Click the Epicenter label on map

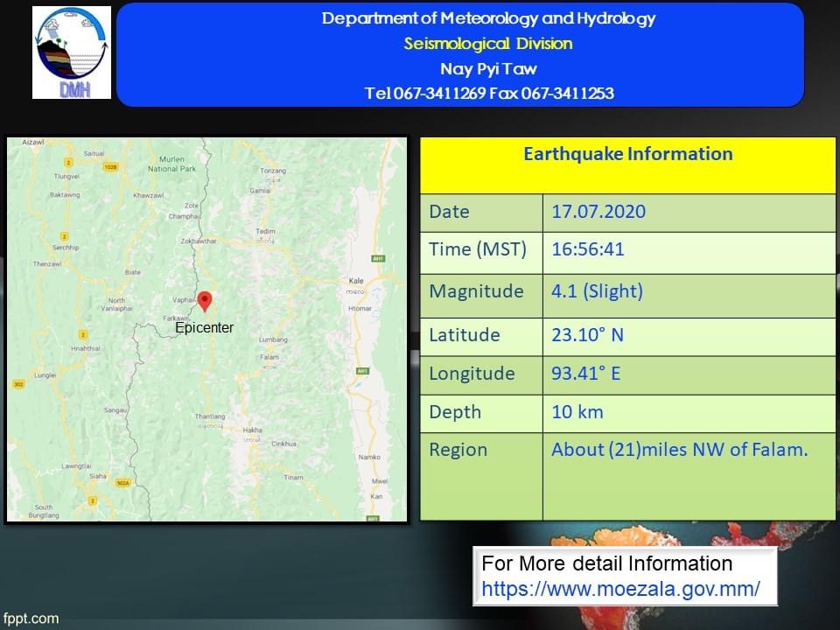[x=204, y=327]
